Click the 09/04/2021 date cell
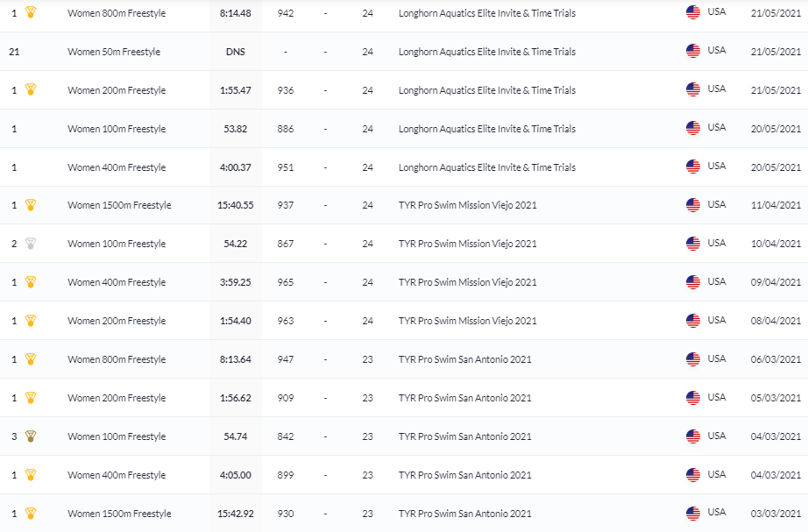The height and width of the screenshot is (532, 808). [776, 282]
